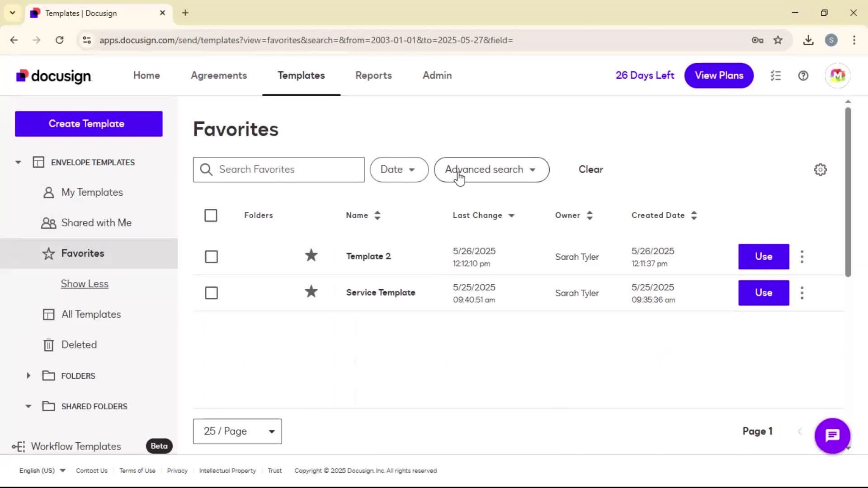Open the chat support bubble
The width and height of the screenshot is (868, 488).
(832, 436)
